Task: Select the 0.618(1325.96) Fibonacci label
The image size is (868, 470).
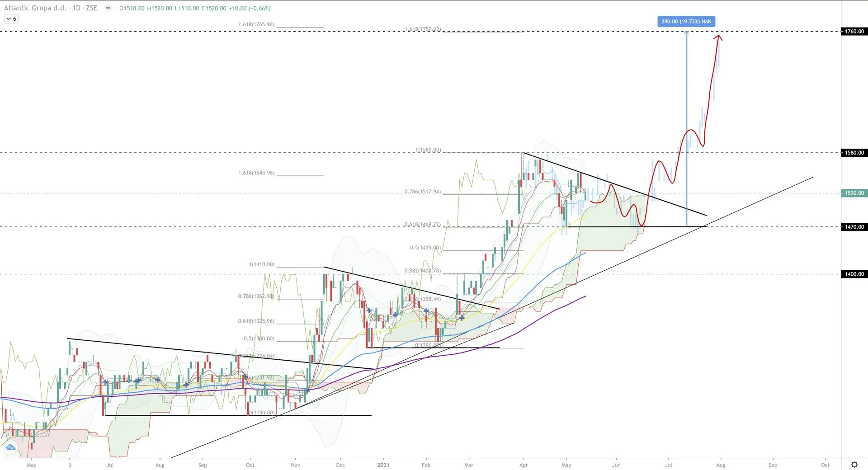Action: pyautogui.click(x=256, y=321)
